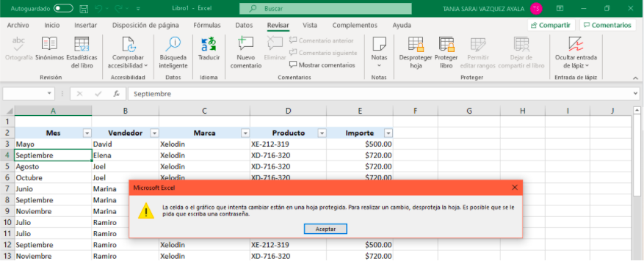The height and width of the screenshot is (264, 644).
Task: Expand the Notas dropdown
Action: pos(379,65)
